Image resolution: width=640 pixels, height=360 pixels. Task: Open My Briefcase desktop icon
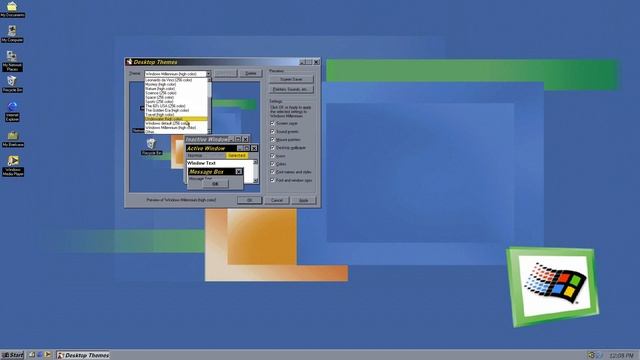pos(13,139)
